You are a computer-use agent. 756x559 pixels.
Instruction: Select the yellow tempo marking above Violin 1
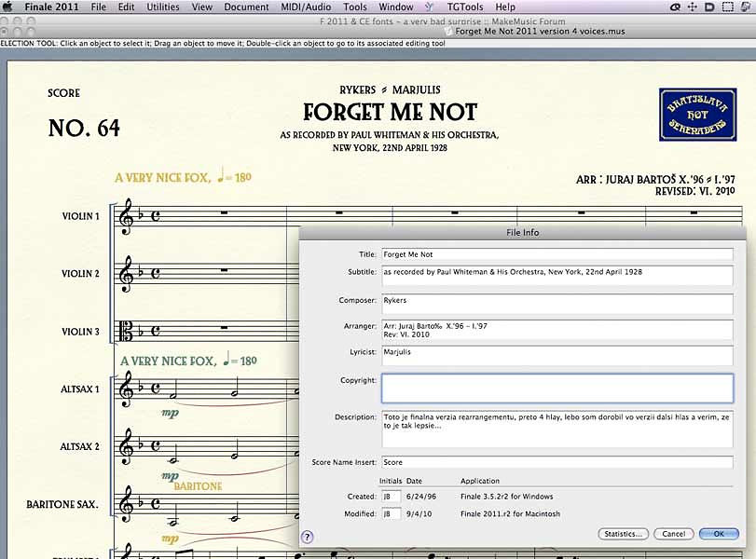click(x=183, y=176)
